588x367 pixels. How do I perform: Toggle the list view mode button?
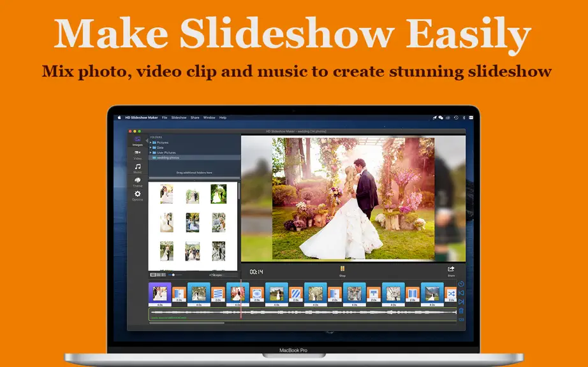[153, 275]
